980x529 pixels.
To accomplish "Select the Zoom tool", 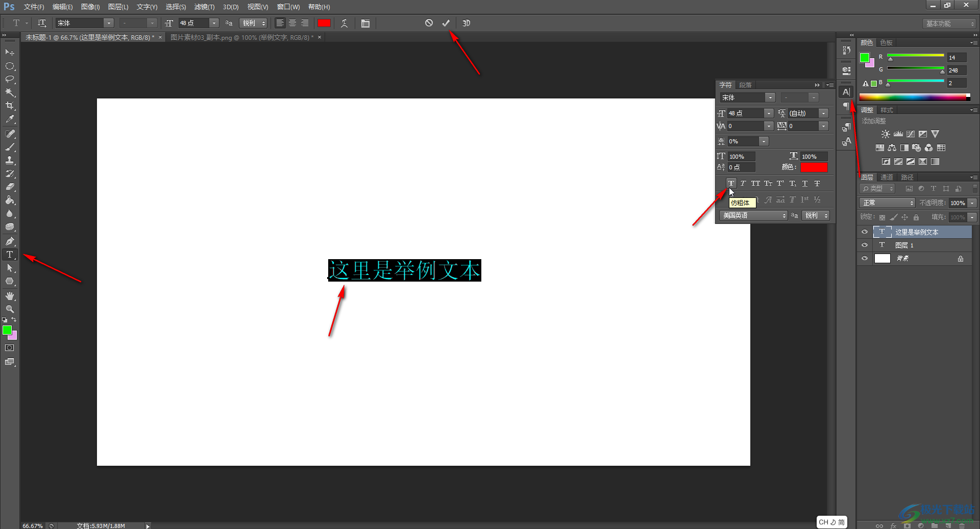I will click(x=10, y=309).
